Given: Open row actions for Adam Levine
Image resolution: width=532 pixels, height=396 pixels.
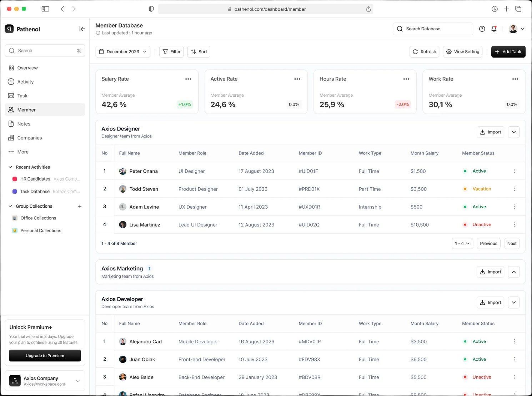Looking at the screenshot, I should point(515,207).
